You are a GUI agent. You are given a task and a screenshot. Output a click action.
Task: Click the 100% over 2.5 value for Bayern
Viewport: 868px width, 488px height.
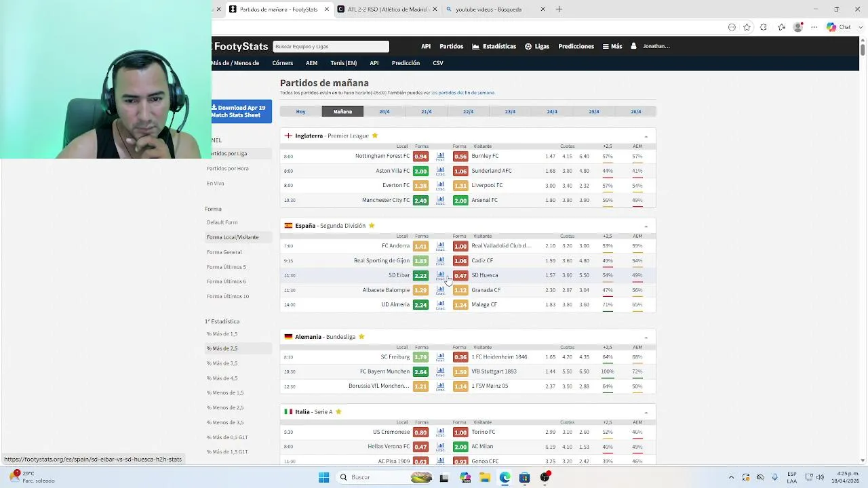(x=608, y=371)
